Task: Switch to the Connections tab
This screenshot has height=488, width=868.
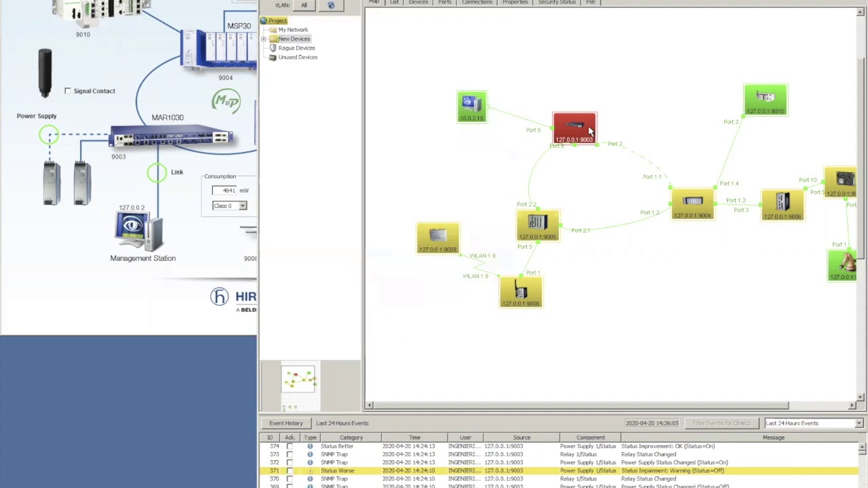Action: pyautogui.click(x=477, y=3)
